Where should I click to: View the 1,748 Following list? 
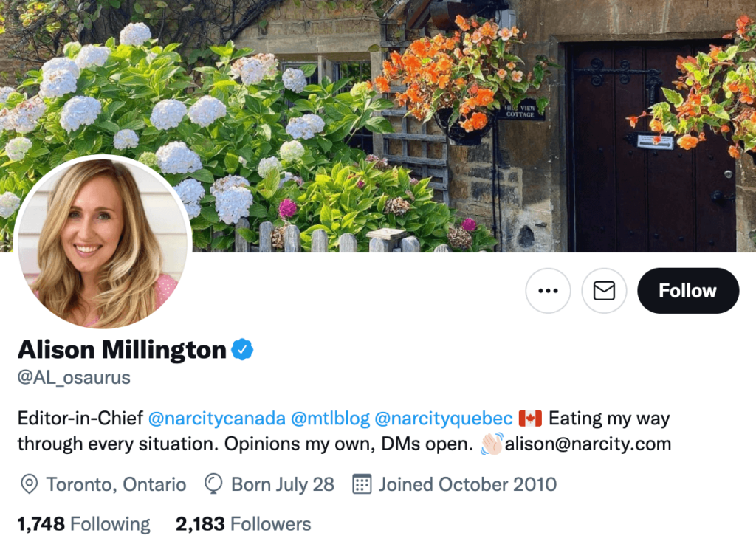click(x=83, y=524)
